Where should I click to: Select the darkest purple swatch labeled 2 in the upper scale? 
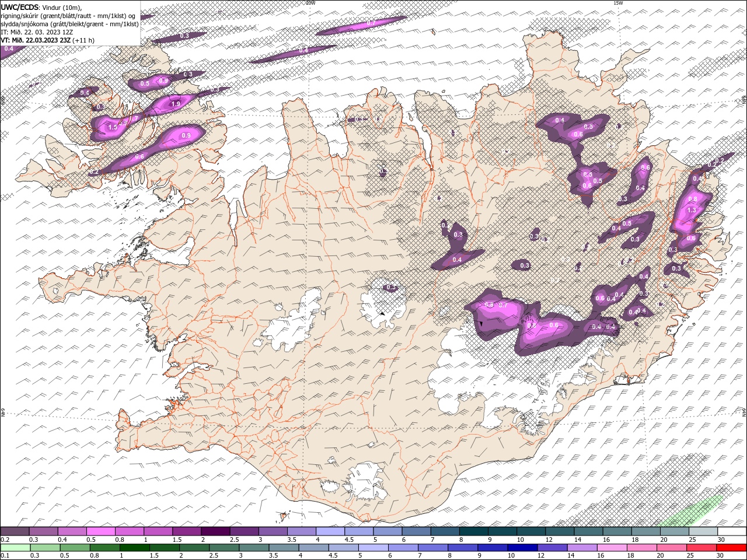pyautogui.click(x=215, y=531)
